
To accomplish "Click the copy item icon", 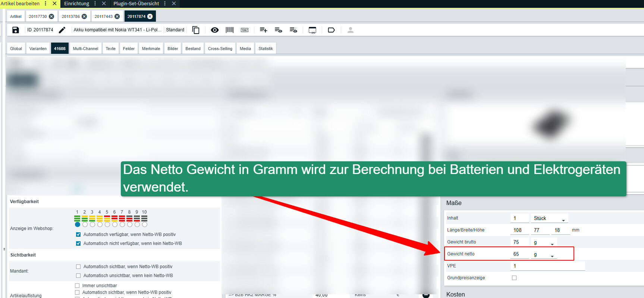I will 196,30.
